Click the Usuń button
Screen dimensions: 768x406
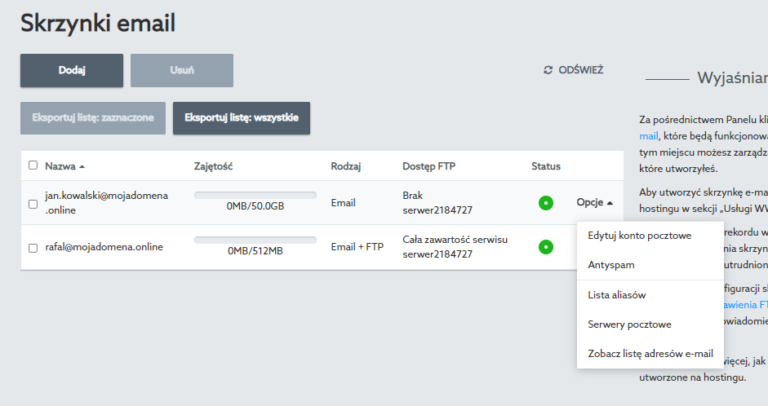point(182,71)
